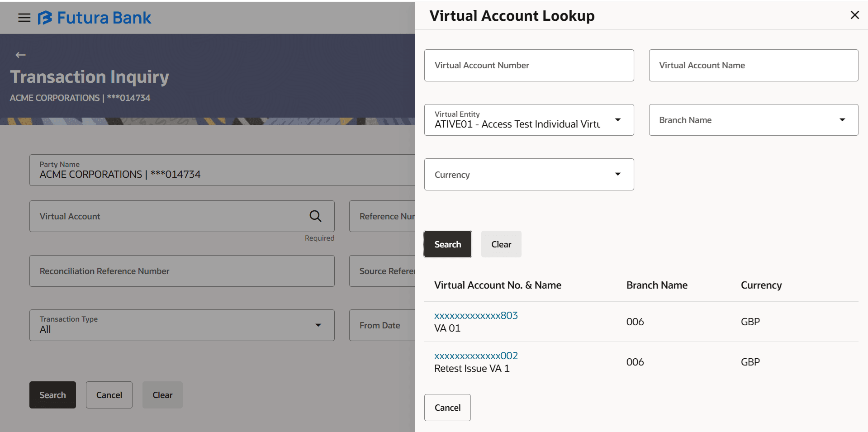Click the 'Virtual Account Lookup' panel title
868x432 pixels.
tap(512, 16)
